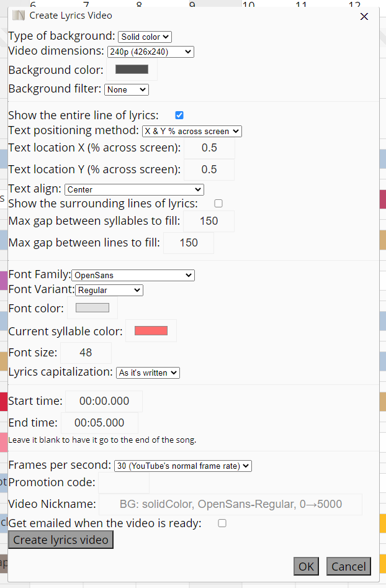Expand the Text align dropdown
Viewport: 386px width, 588px height.
(134, 189)
